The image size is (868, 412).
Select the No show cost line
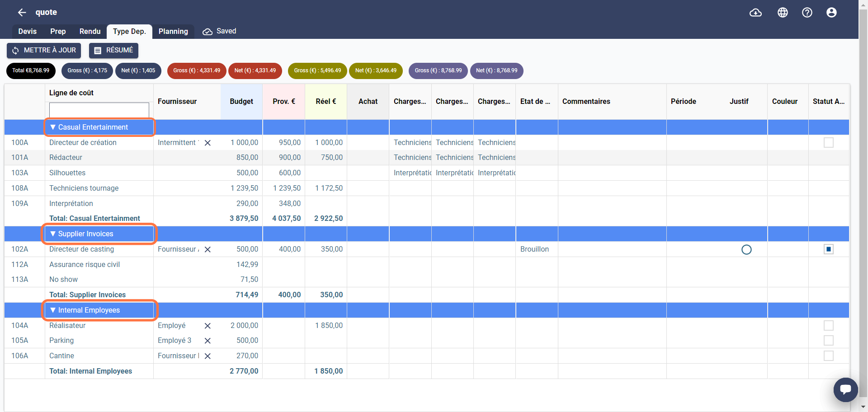[x=63, y=280]
